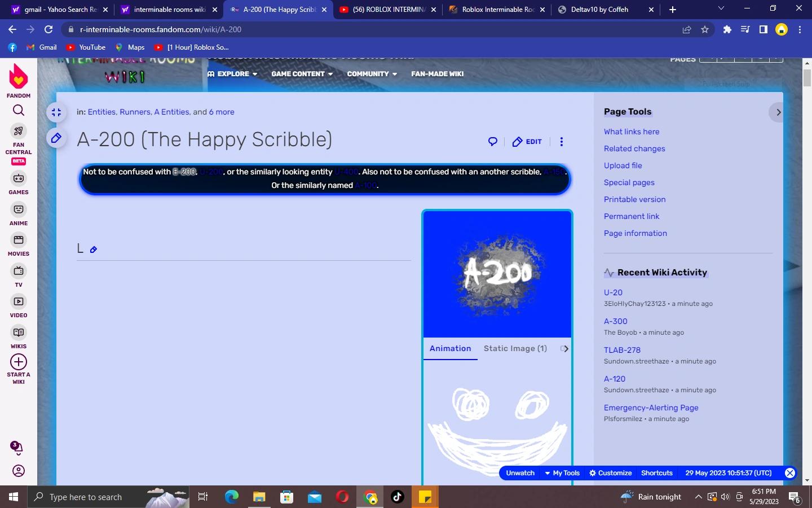Show hidden system tray icons

point(698,497)
